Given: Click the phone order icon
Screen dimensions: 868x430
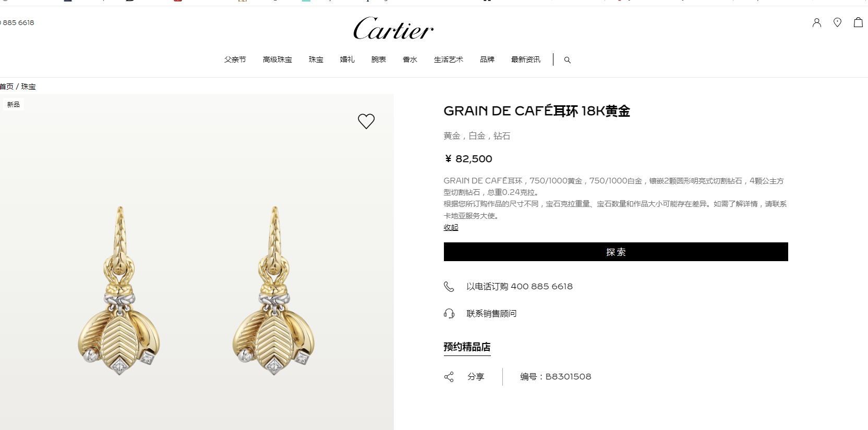Looking at the screenshot, I should (449, 286).
